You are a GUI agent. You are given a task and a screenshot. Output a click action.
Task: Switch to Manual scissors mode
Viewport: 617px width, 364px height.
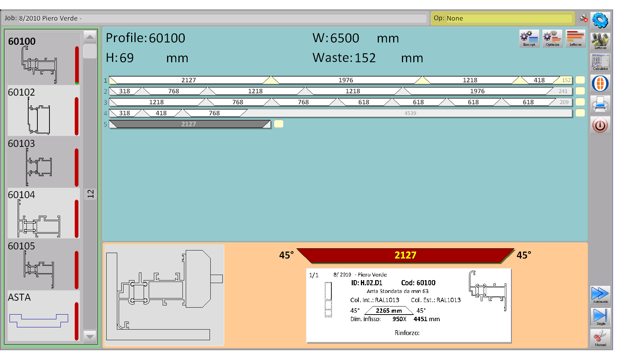(x=600, y=338)
